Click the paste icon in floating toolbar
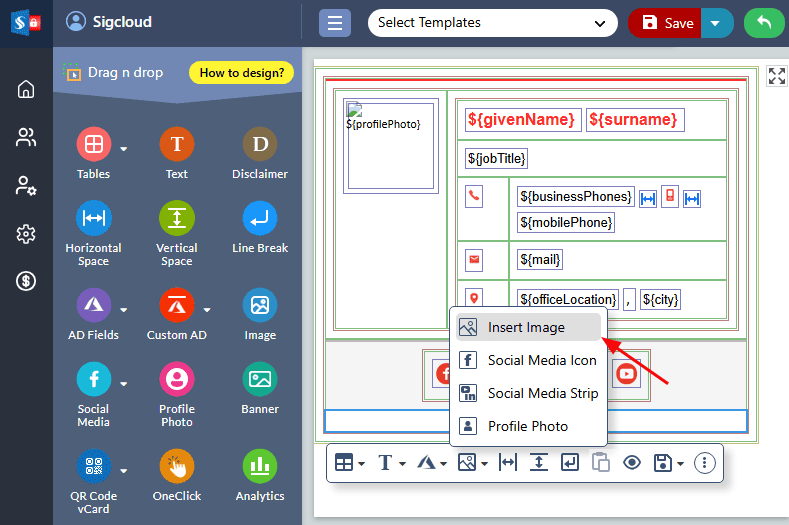Screen dimensions: 789x525 (600, 463)
